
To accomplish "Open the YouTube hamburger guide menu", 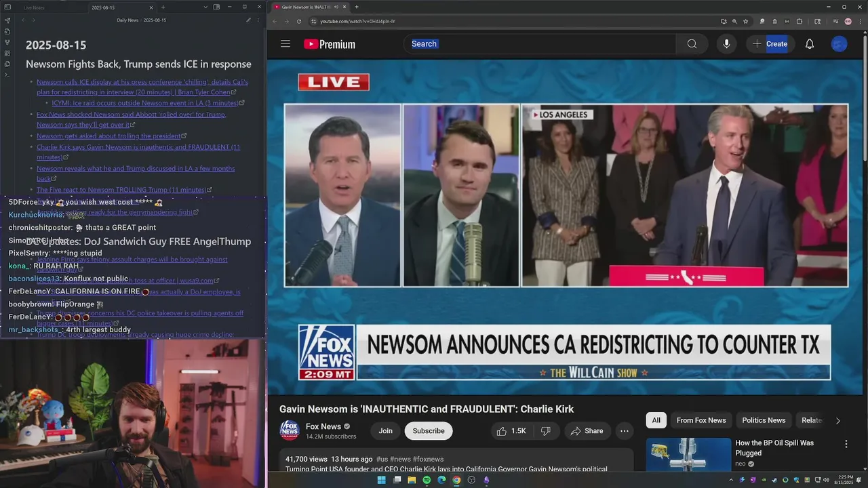I will click(285, 44).
